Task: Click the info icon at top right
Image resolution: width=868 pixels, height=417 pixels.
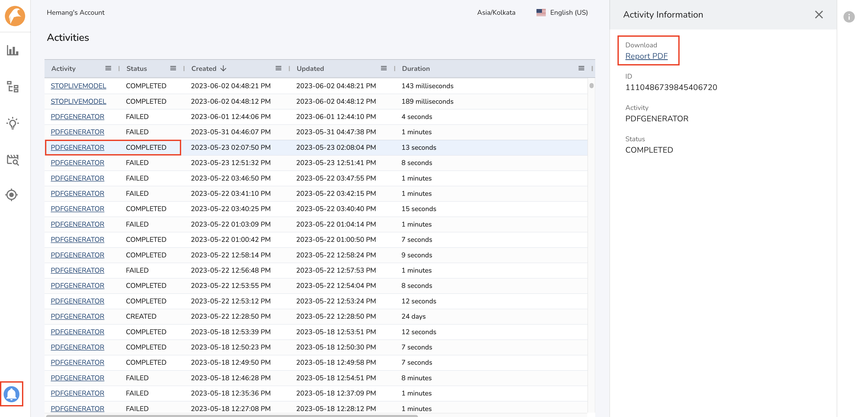Action: click(849, 17)
